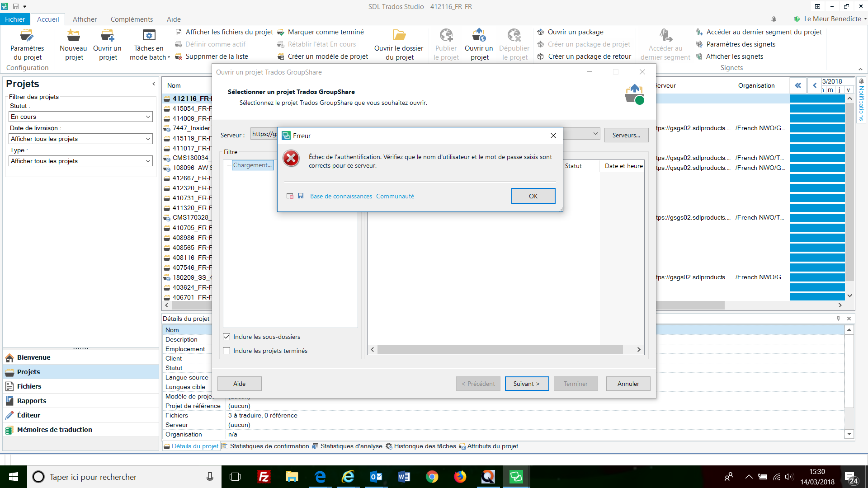The height and width of the screenshot is (488, 868).
Task: Click Accéder au dernier segment du projet
Action: tap(759, 32)
